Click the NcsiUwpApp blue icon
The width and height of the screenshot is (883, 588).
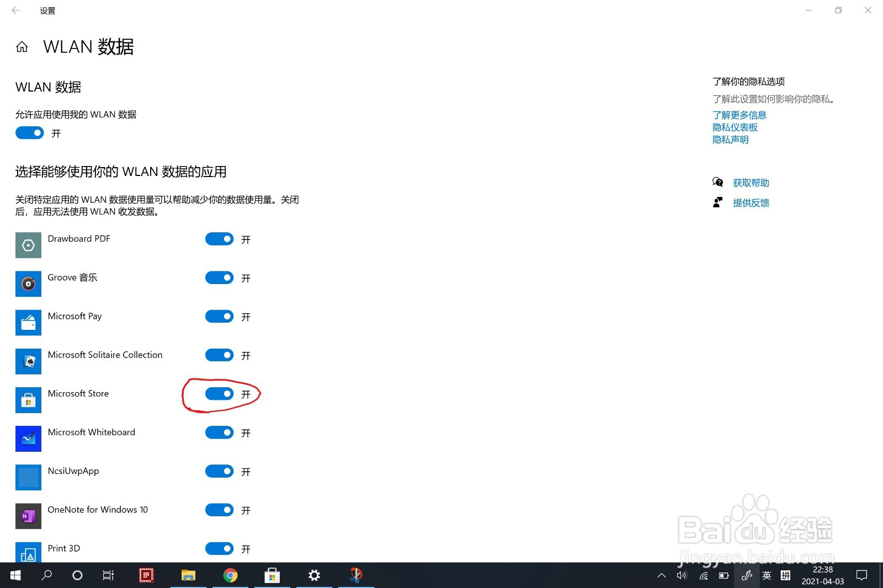28,477
